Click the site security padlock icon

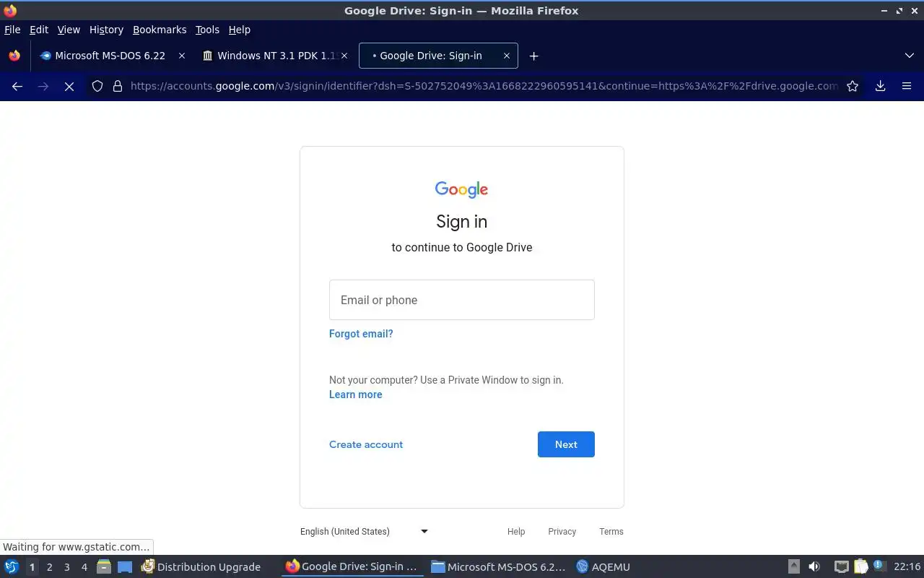point(118,86)
